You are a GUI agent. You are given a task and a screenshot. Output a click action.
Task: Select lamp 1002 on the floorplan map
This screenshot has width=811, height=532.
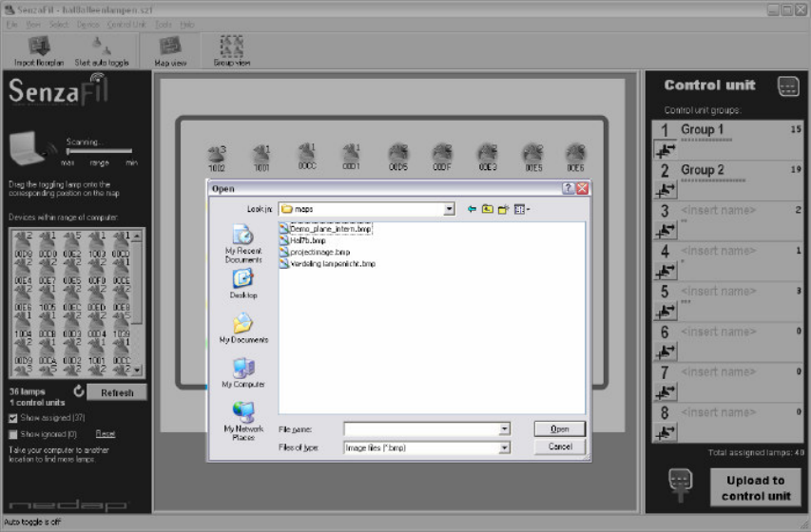[x=217, y=159]
